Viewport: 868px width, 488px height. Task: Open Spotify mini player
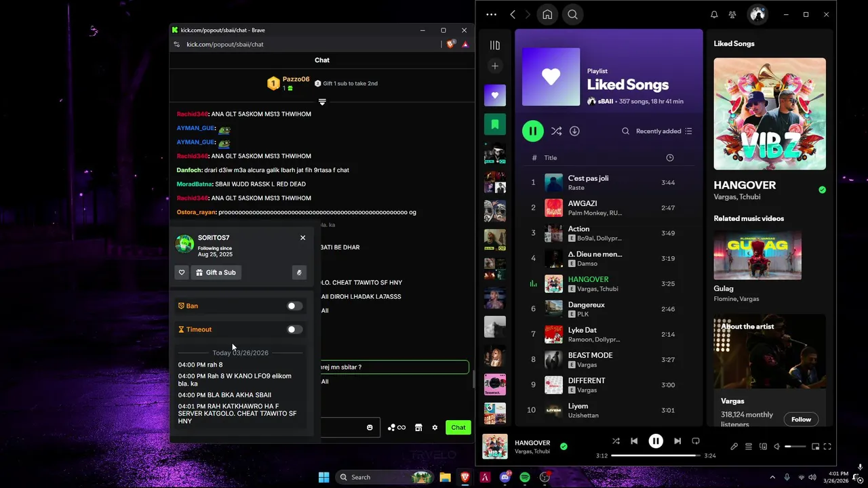(815, 447)
